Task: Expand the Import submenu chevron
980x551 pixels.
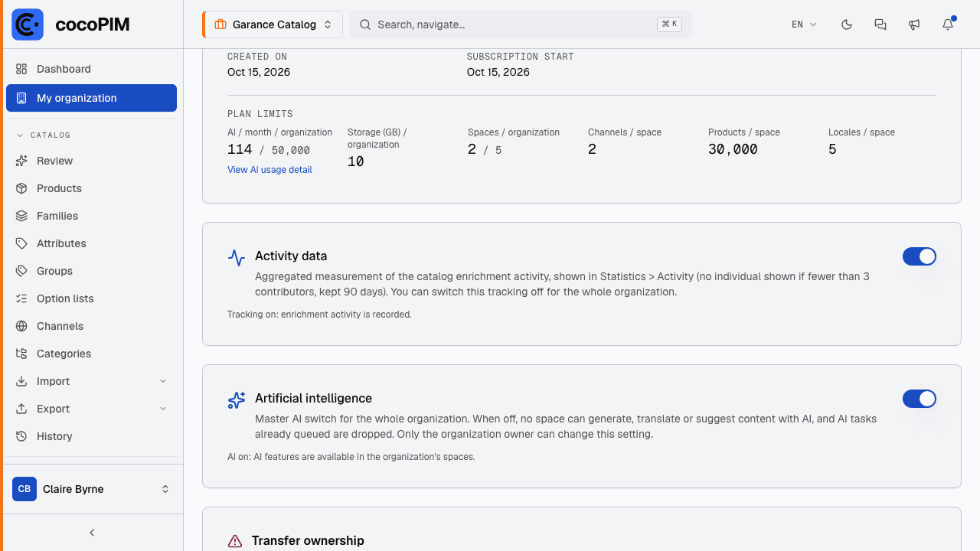Action: pyautogui.click(x=163, y=381)
